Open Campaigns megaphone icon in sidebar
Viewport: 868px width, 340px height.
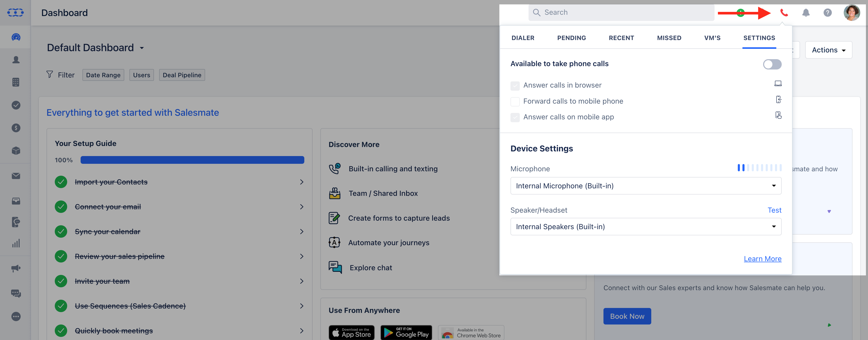click(16, 268)
